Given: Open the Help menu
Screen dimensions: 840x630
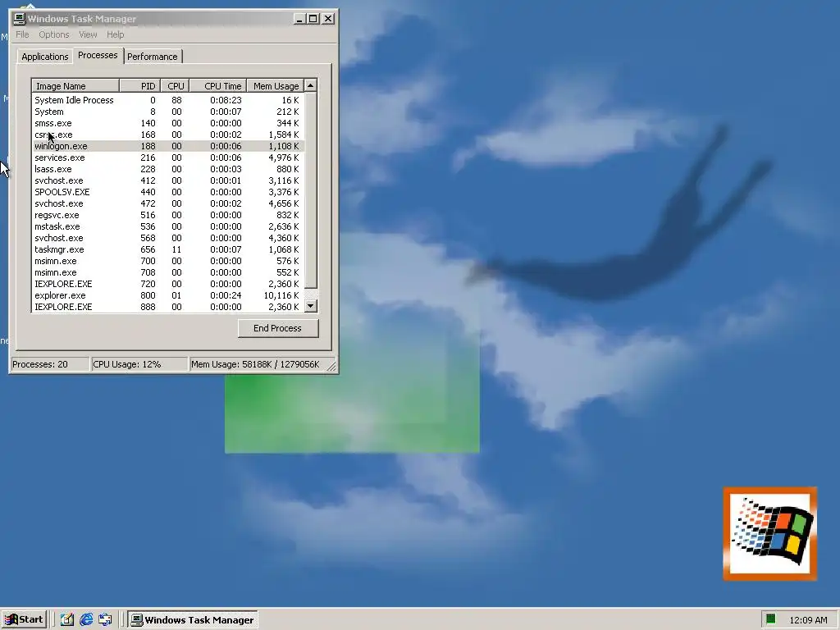Looking at the screenshot, I should tap(115, 34).
